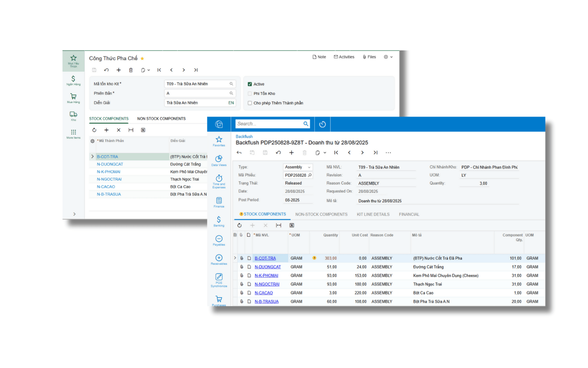588x368 pixels.
Task: Go to first record in Công Thức Pha Chế toolbar
Action: tap(159, 70)
